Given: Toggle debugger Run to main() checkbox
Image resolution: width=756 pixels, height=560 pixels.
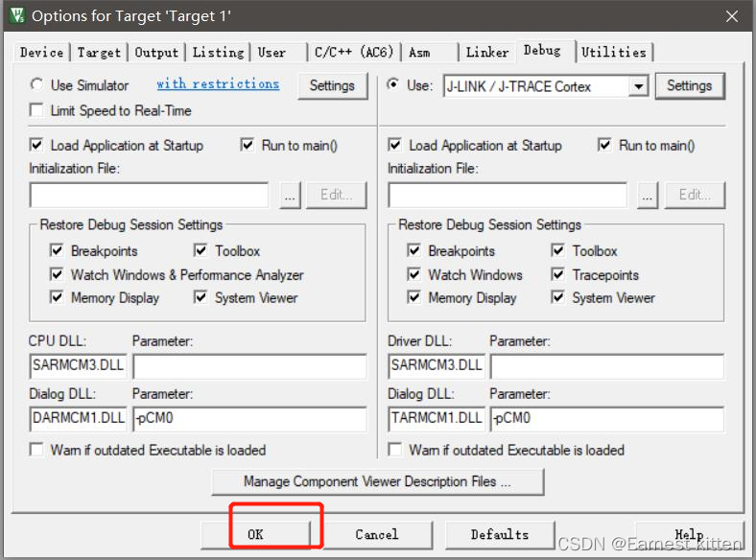Looking at the screenshot, I should tap(604, 145).
